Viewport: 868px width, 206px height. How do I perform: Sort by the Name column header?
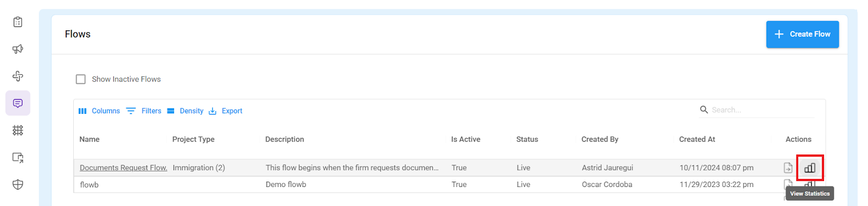[x=90, y=139]
